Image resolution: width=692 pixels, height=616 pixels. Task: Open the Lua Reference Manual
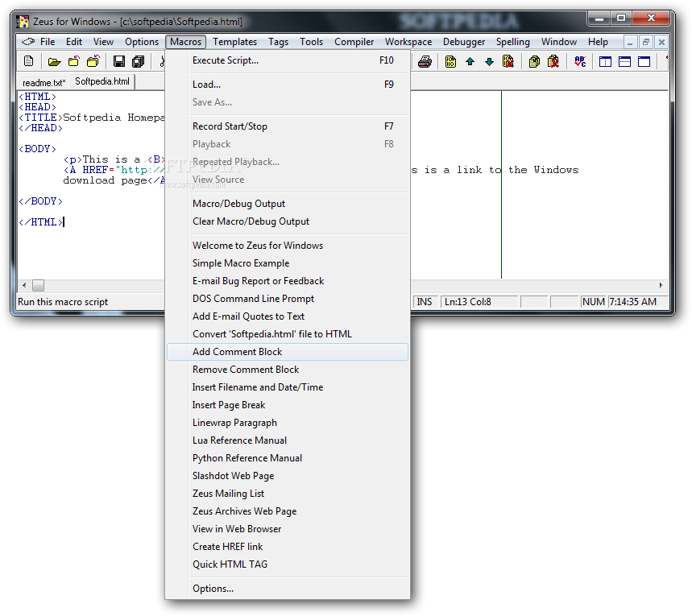(288, 440)
